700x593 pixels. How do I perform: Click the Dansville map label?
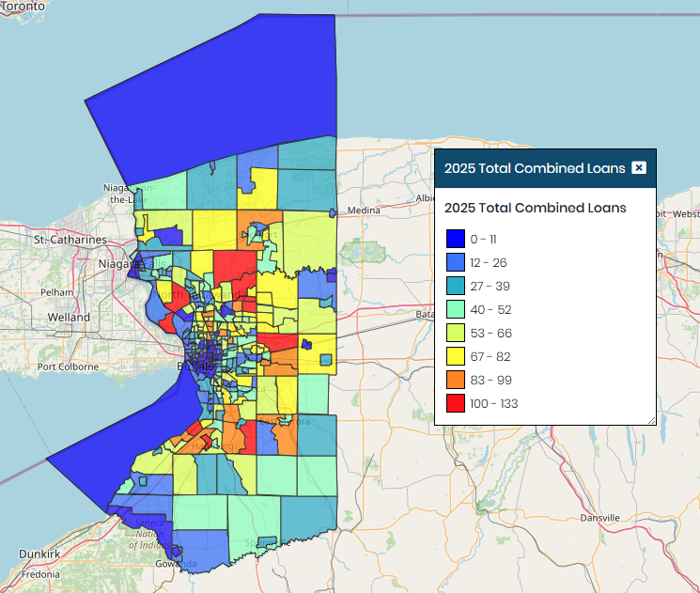[600, 518]
